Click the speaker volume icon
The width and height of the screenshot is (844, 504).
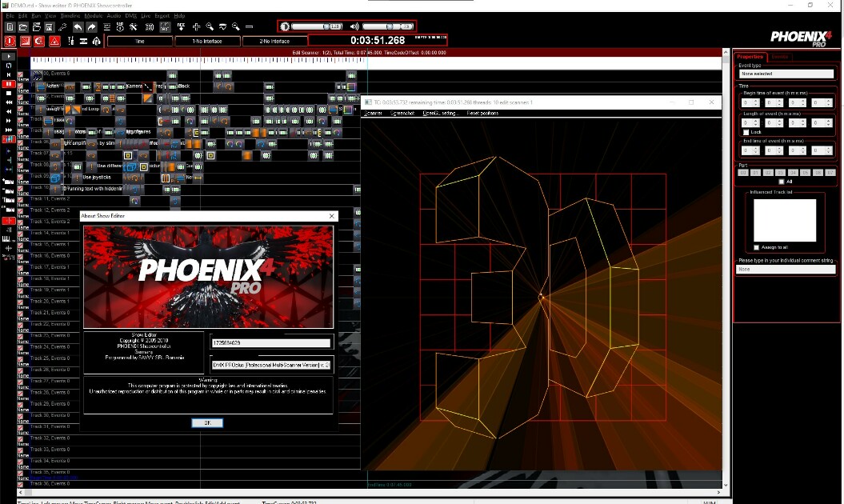pos(354,26)
